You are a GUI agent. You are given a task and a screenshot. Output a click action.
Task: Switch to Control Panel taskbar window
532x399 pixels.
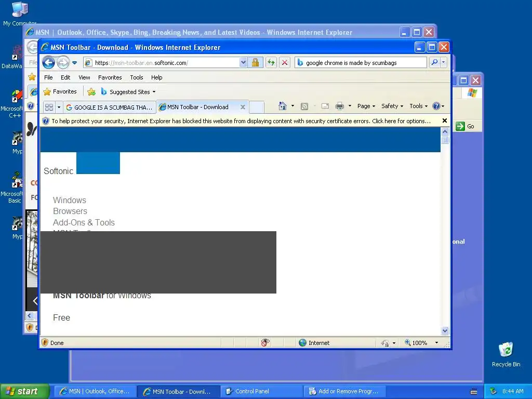261,391
